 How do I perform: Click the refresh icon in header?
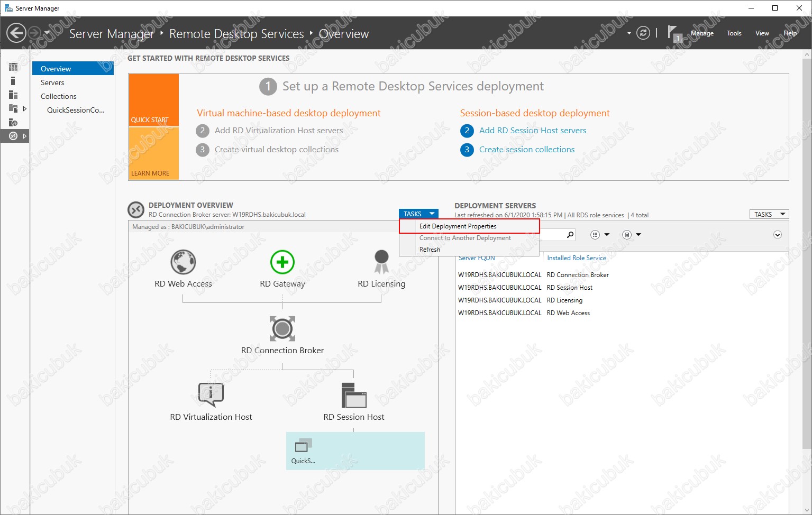click(x=643, y=33)
